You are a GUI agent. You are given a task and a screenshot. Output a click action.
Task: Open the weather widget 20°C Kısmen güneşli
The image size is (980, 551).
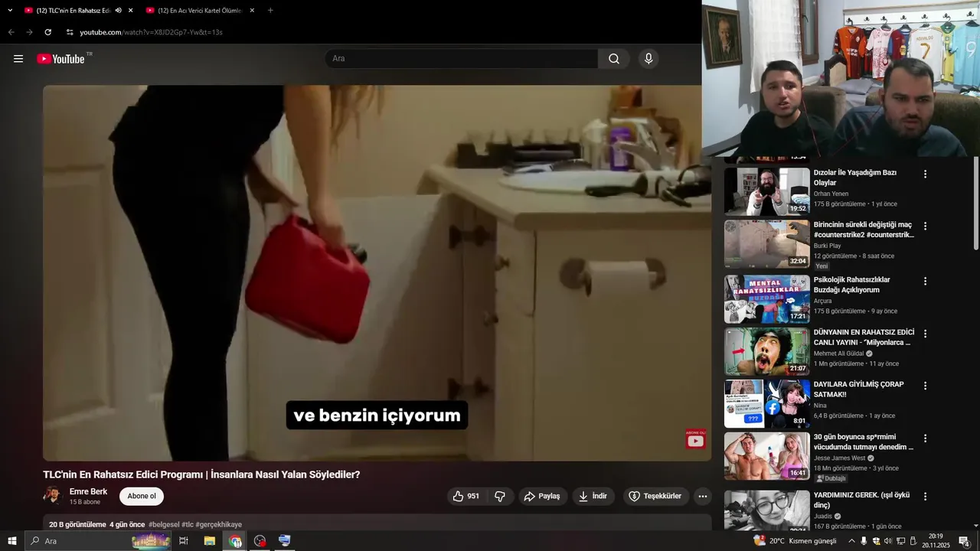[795, 541]
